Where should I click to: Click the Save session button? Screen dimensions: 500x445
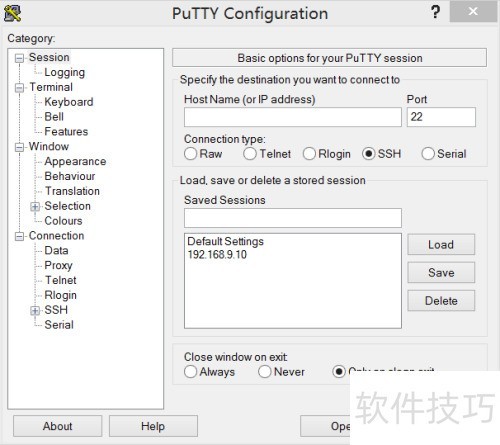pos(441,273)
